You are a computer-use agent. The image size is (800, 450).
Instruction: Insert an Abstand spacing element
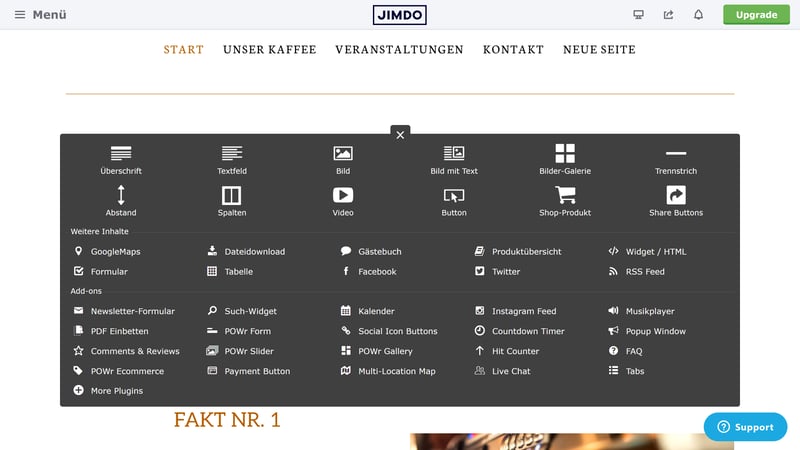[x=121, y=200]
